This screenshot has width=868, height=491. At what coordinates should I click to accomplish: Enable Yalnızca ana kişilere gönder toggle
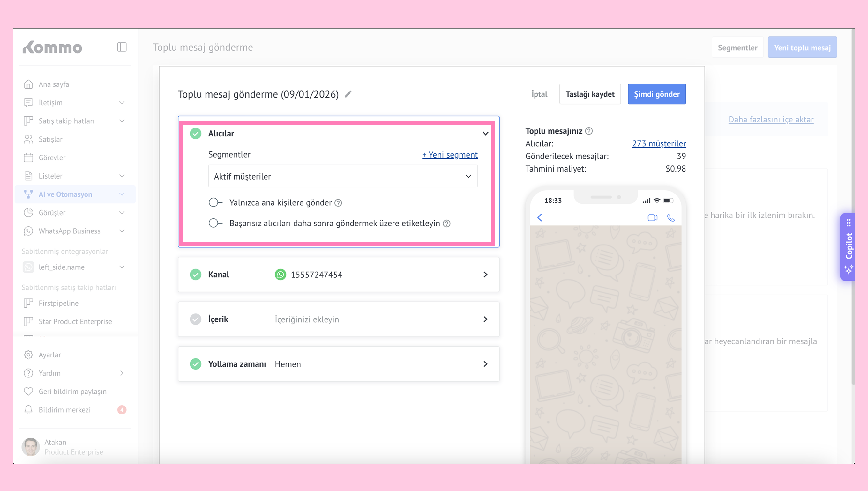[215, 202]
